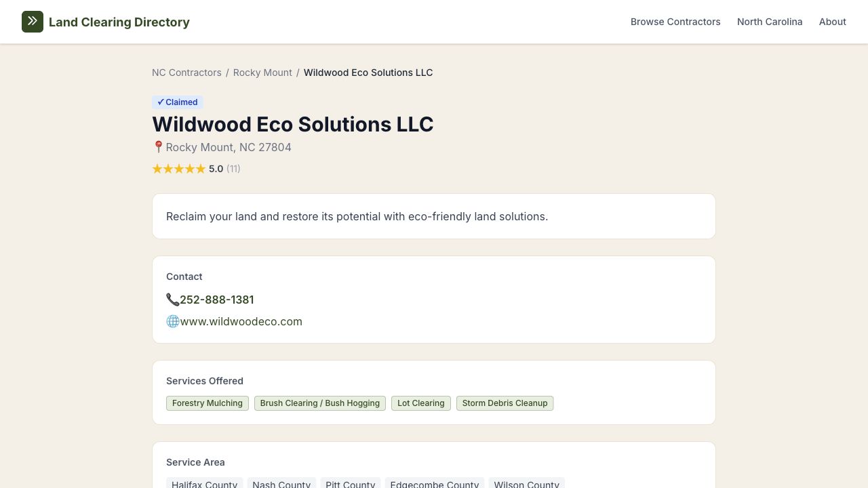Click the Contact section heading
This screenshot has height=488, width=868.
184,277
